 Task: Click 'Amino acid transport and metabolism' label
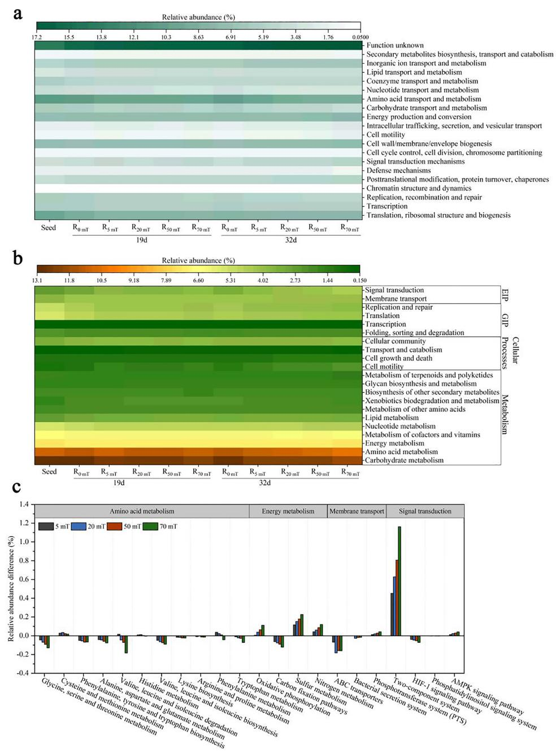424,99
